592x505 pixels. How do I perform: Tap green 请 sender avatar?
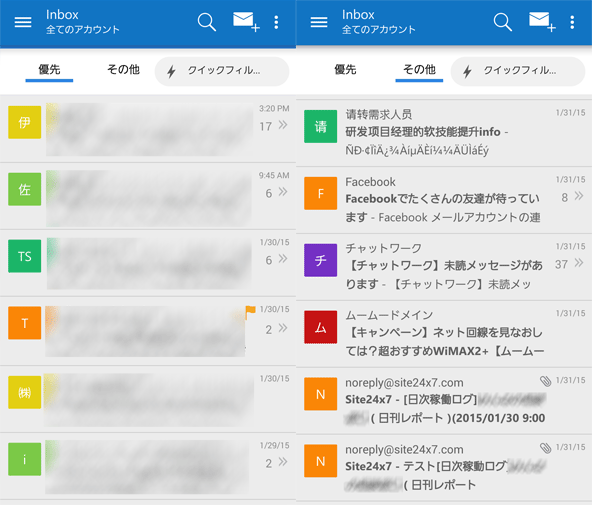321,126
